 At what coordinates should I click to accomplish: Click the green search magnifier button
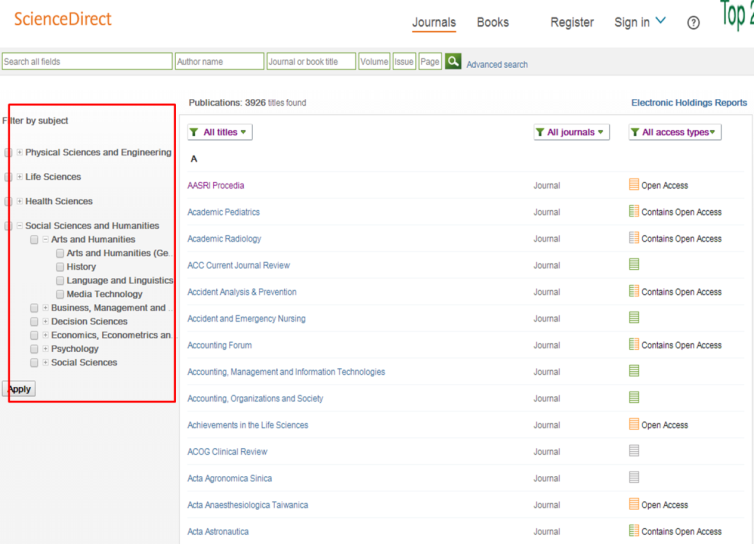click(x=452, y=62)
